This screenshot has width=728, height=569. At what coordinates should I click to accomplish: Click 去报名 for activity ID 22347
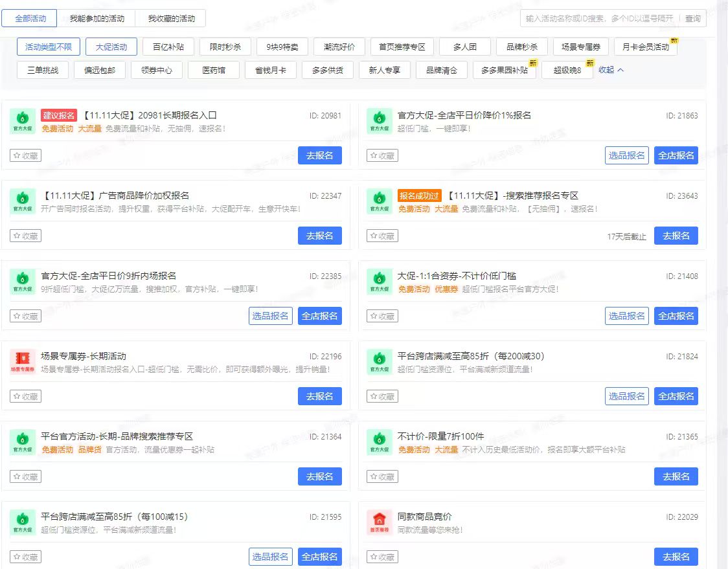(319, 236)
